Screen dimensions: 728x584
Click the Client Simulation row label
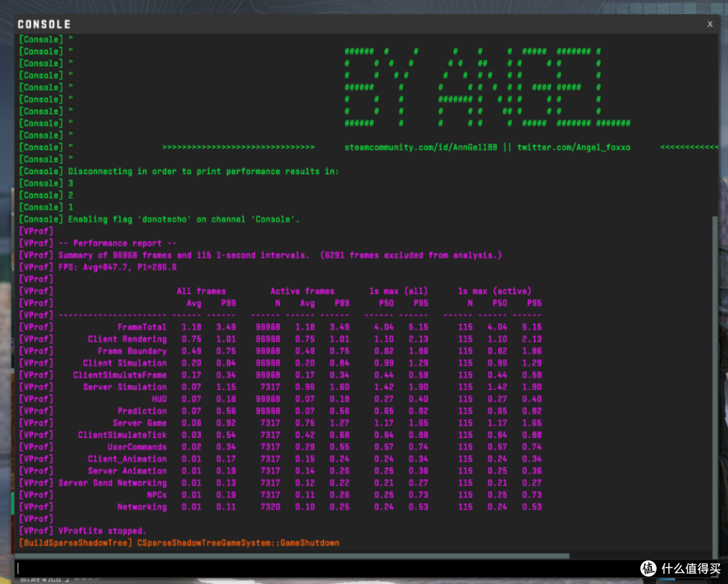[x=125, y=363]
